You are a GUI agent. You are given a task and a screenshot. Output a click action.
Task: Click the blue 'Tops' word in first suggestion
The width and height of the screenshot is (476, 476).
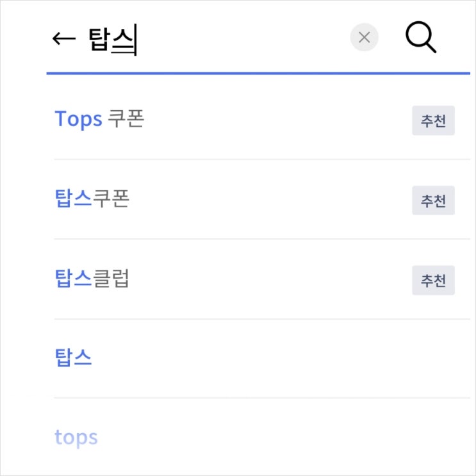[x=78, y=119]
